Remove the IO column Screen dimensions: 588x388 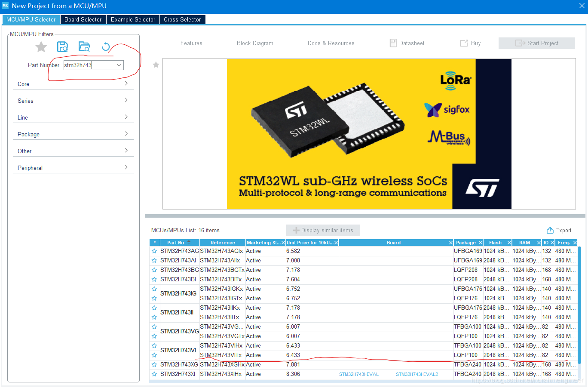[x=552, y=243]
